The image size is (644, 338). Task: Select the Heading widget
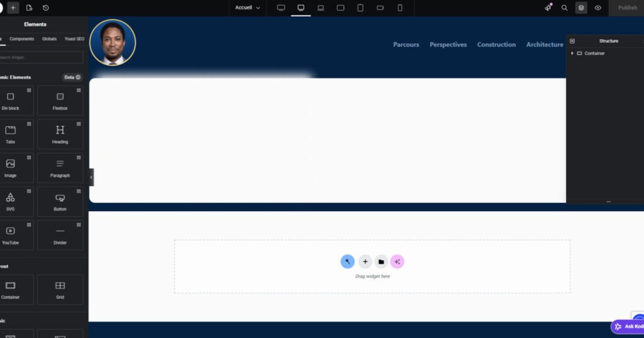tap(60, 133)
